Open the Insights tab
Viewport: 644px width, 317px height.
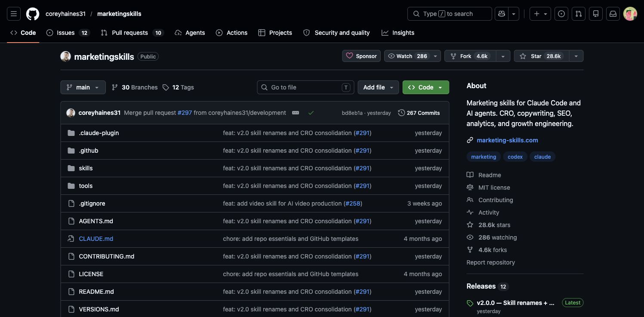tap(398, 33)
